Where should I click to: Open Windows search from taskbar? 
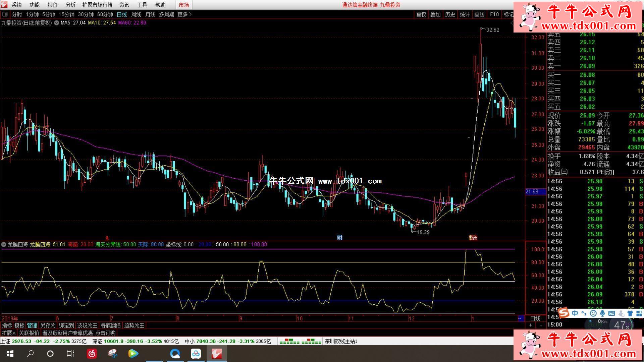(x=30, y=354)
